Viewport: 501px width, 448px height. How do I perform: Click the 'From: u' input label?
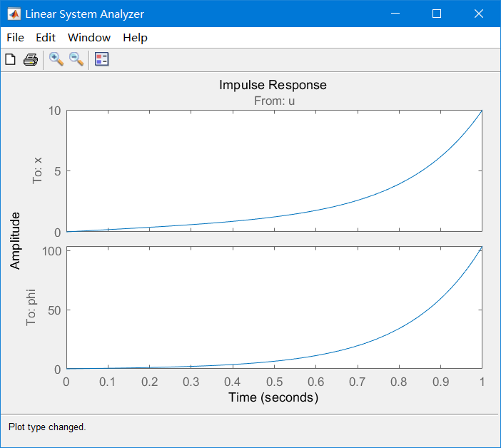coord(275,101)
